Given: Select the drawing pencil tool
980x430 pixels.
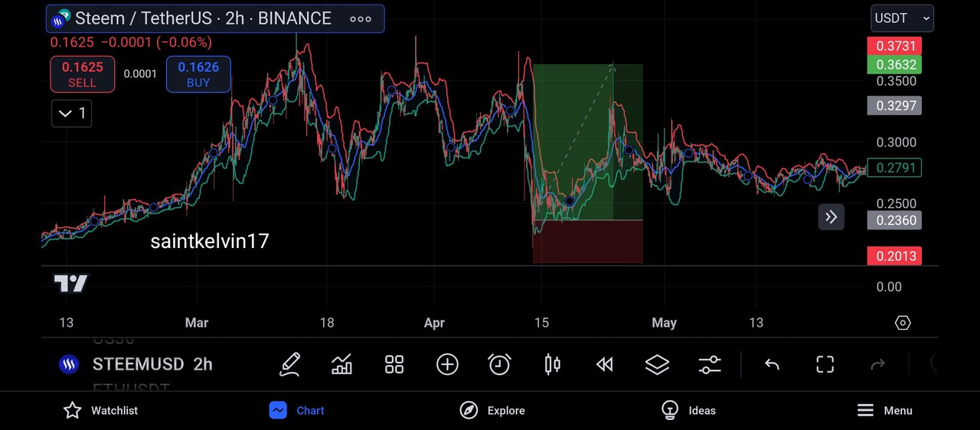Looking at the screenshot, I should [289, 364].
